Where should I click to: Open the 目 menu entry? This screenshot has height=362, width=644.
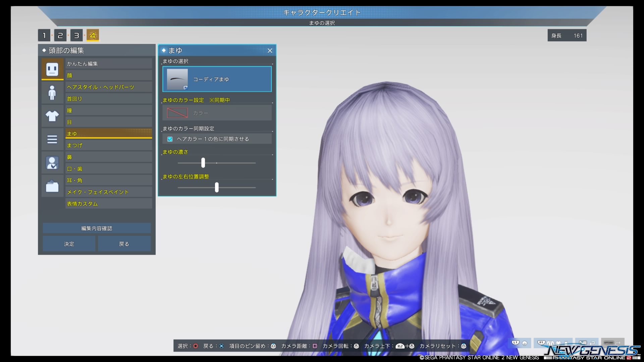click(109, 122)
